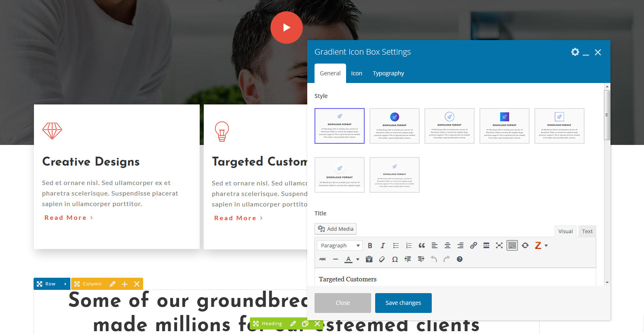Toggle bold formatting in the editor
Viewport: 644px width, 334px height.
pos(370,245)
